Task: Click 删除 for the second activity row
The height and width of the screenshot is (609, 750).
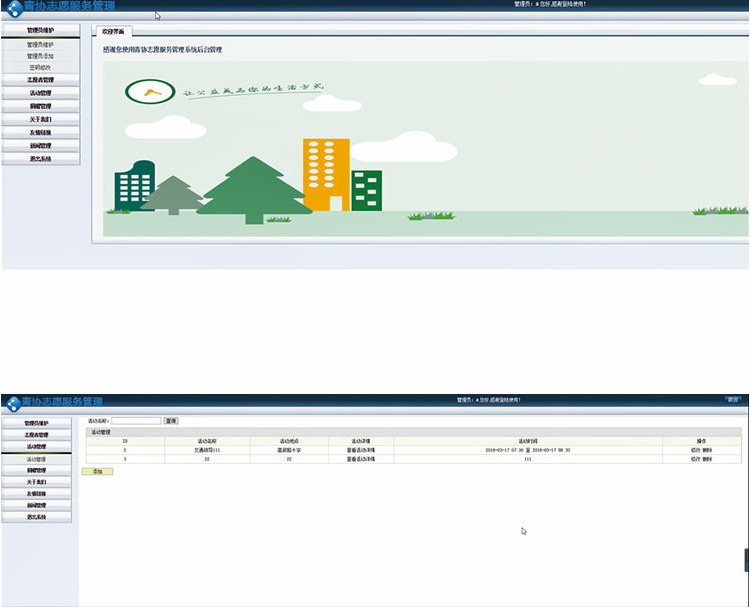Action: [707, 459]
